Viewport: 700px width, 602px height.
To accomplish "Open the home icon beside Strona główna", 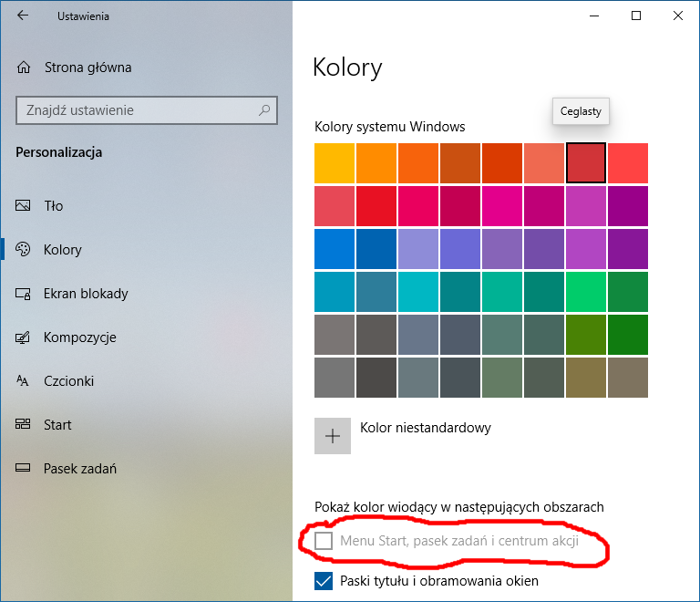I will click(x=24, y=67).
